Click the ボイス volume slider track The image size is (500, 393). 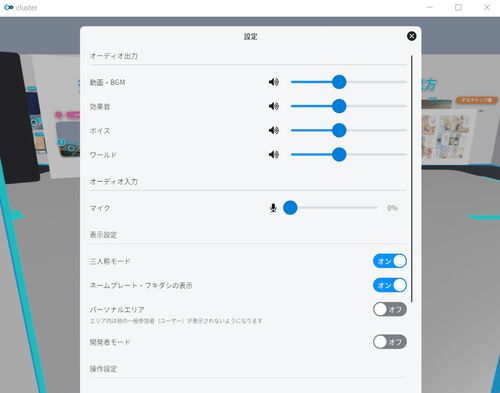[x=349, y=130]
